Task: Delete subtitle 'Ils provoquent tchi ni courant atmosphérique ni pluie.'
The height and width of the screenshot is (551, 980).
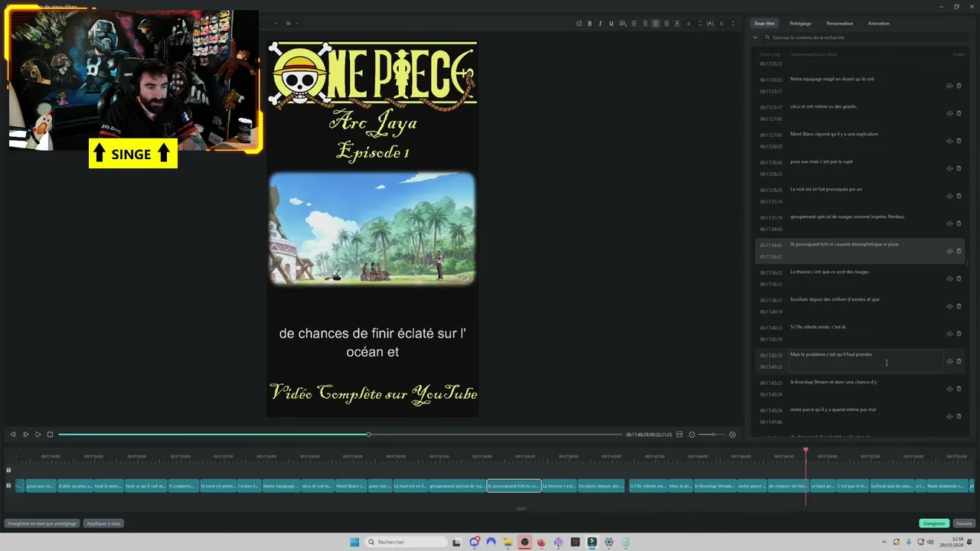Action: click(x=959, y=251)
